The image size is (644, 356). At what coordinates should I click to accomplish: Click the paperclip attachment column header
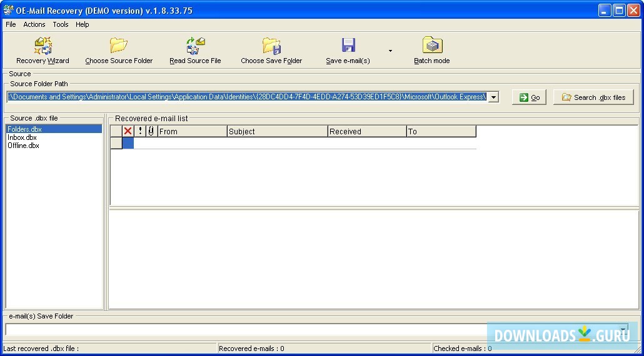pyautogui.click(x=151, y=131)
